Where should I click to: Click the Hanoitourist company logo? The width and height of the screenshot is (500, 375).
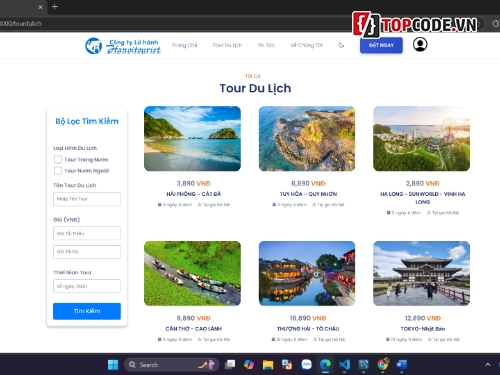click(x=123, y=46)
